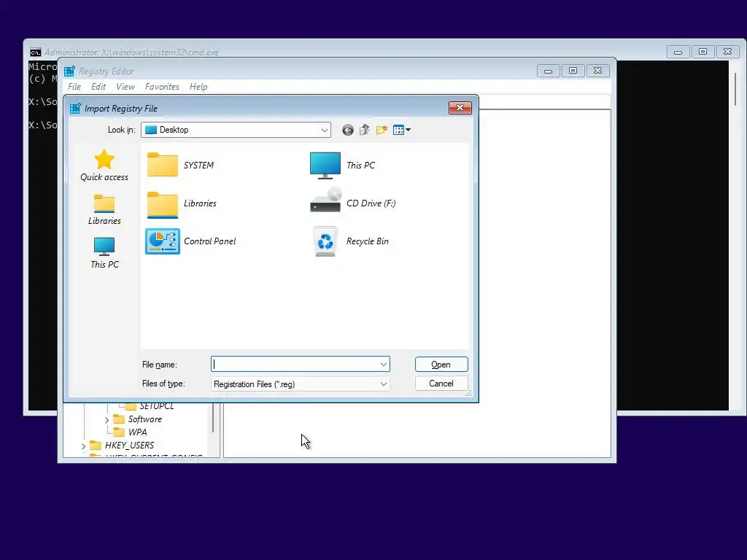Open the Files of type dropdown
The image size is (747, 560).
coord(300,384)
